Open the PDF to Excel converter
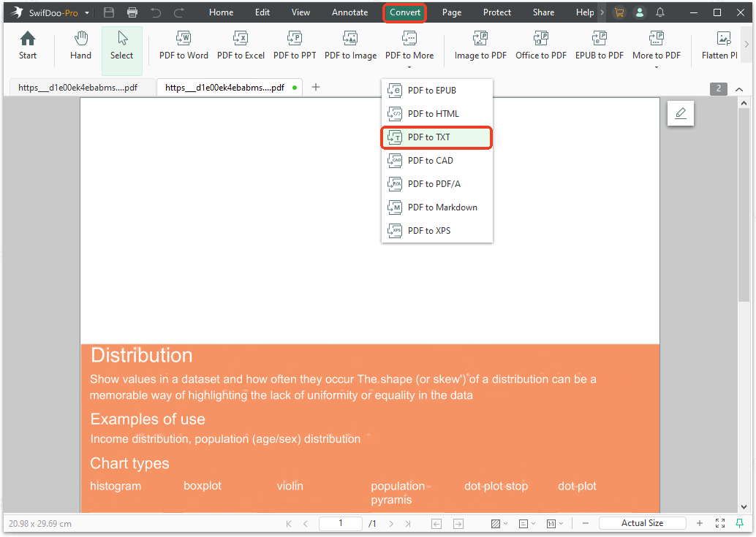The image size is (756, 537). [241, 45]
